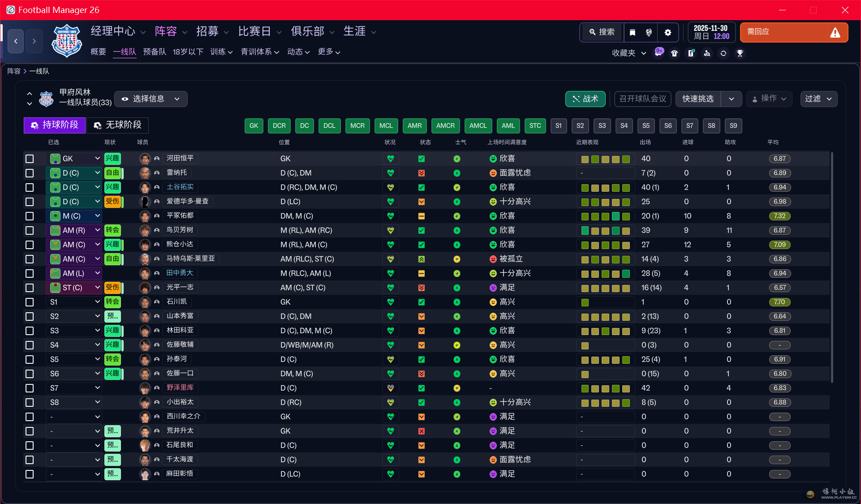The height and width of the screenshot is (504, 861).
Task: Check the box for 石川凯 row
Action: tap(30, 302)
